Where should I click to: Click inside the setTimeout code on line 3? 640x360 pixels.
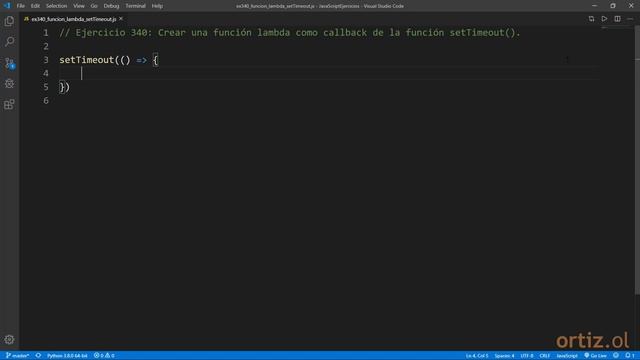(109, 60)
